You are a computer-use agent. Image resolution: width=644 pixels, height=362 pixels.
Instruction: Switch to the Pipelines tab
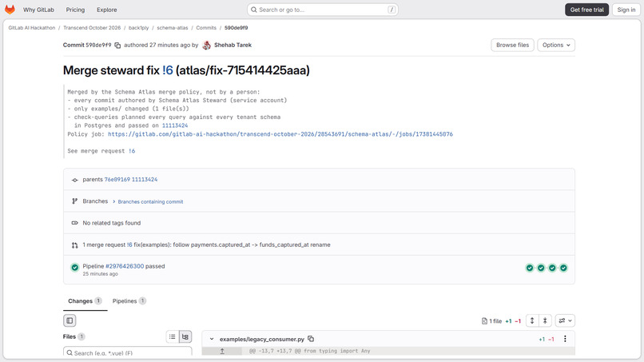pyautogui.click(x=129, y=301)
